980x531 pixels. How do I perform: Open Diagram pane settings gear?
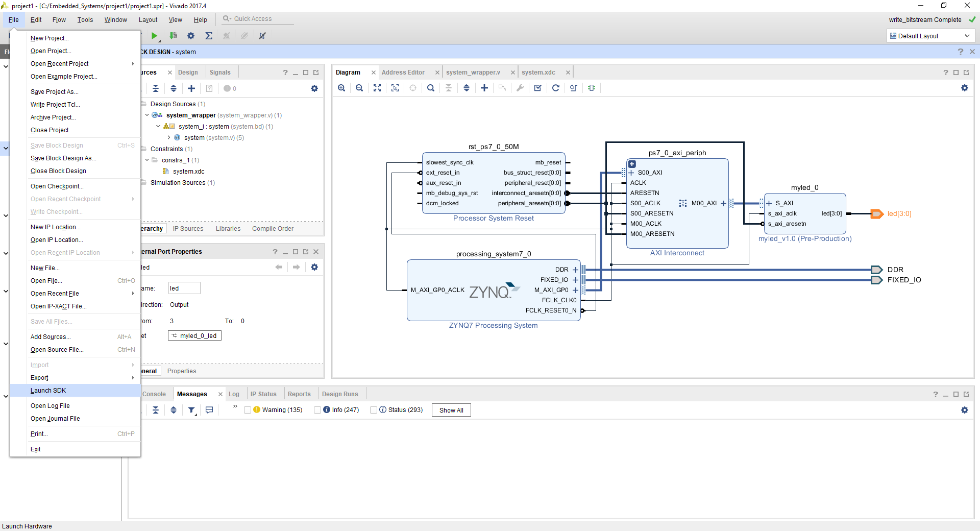coord(965,88)
